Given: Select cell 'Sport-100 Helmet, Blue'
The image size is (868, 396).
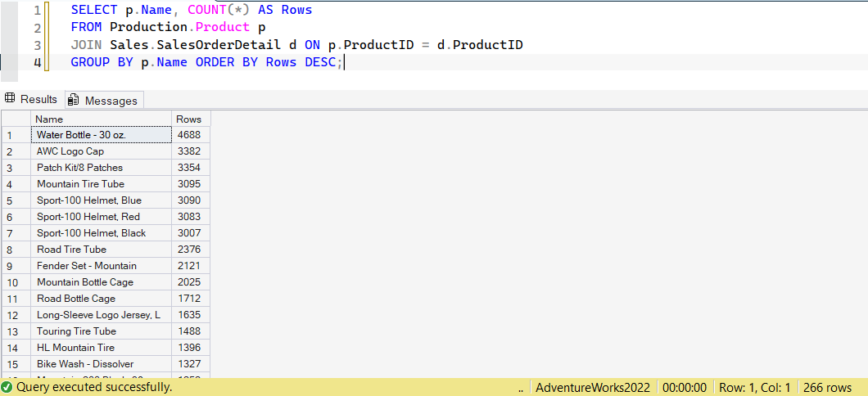Looking at the screenshot, I should pos(102,200).
